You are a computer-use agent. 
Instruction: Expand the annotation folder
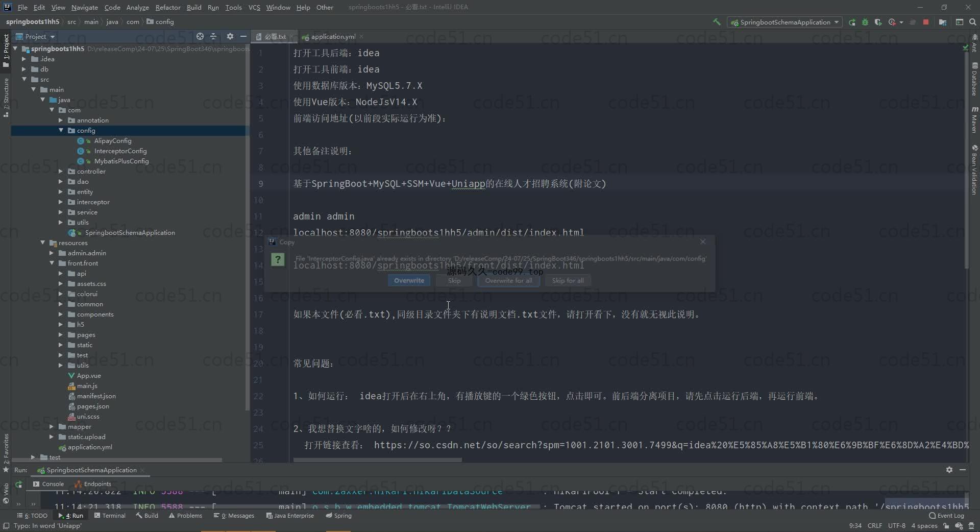[61, 120]
